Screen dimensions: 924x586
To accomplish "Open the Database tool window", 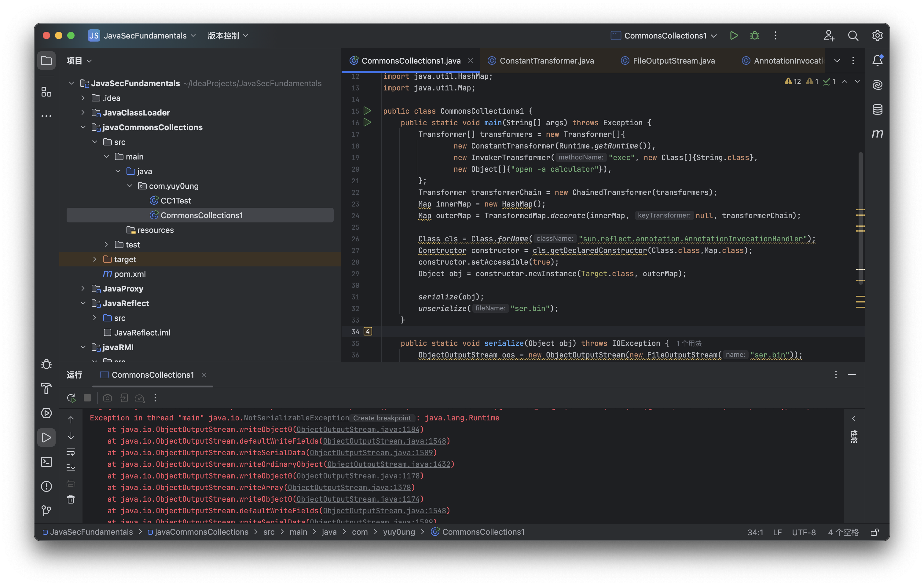I will [877, 109].
